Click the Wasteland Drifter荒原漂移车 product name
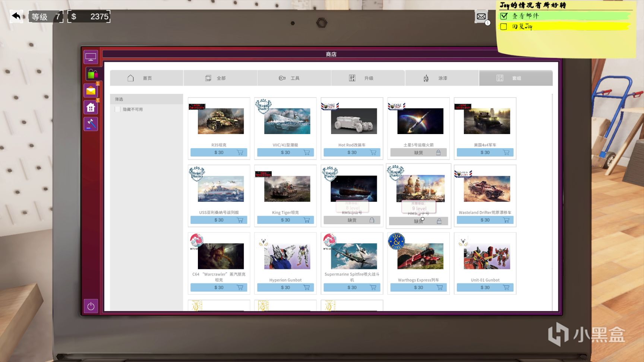Viewport: 644px width, 362px height. coord(485,213)
